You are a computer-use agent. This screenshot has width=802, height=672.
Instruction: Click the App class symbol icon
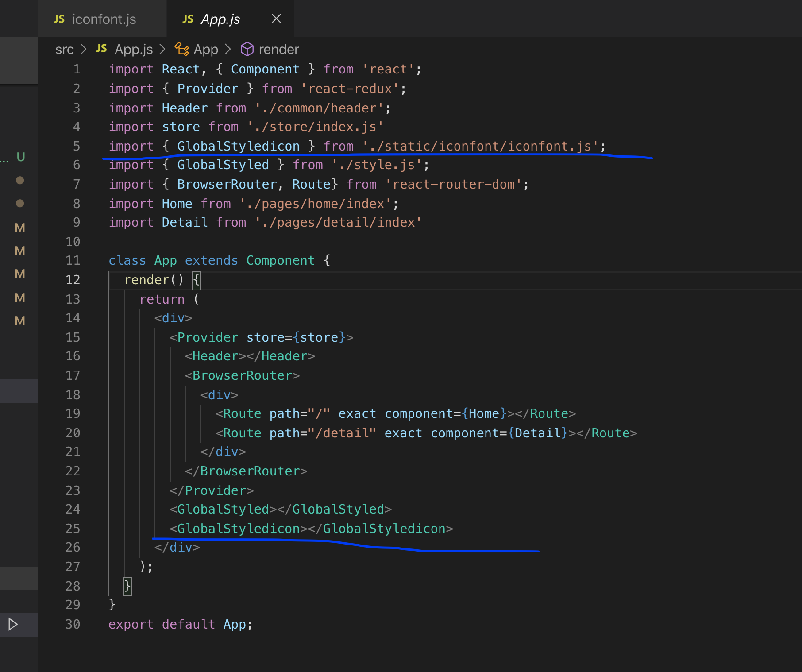tap(181, 49)
